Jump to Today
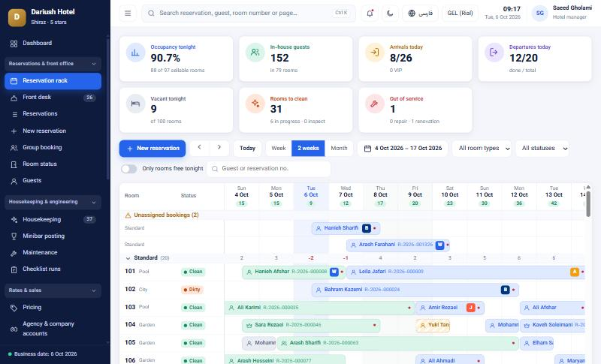Viewport: 601px width, 364px height. coord(248,148)
